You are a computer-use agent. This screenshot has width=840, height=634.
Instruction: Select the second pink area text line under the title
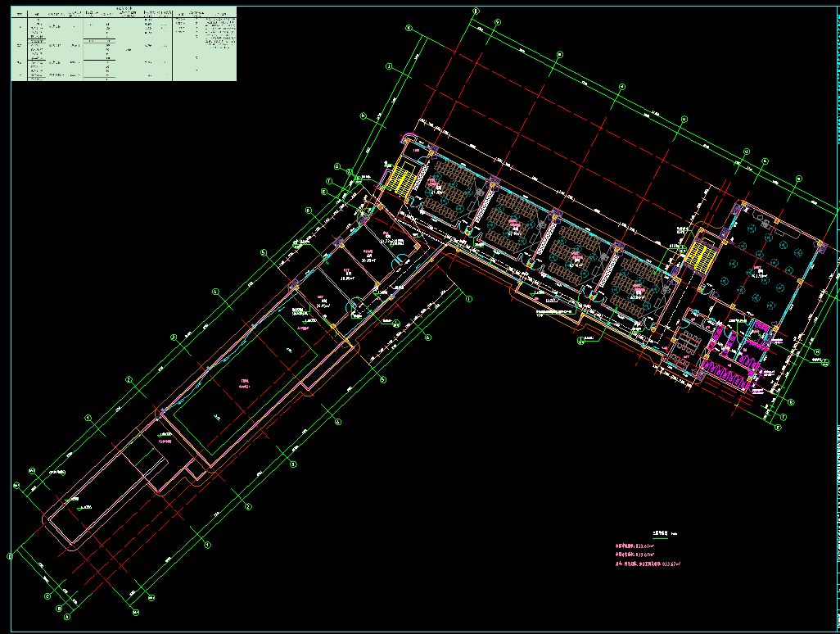point(635,555)
